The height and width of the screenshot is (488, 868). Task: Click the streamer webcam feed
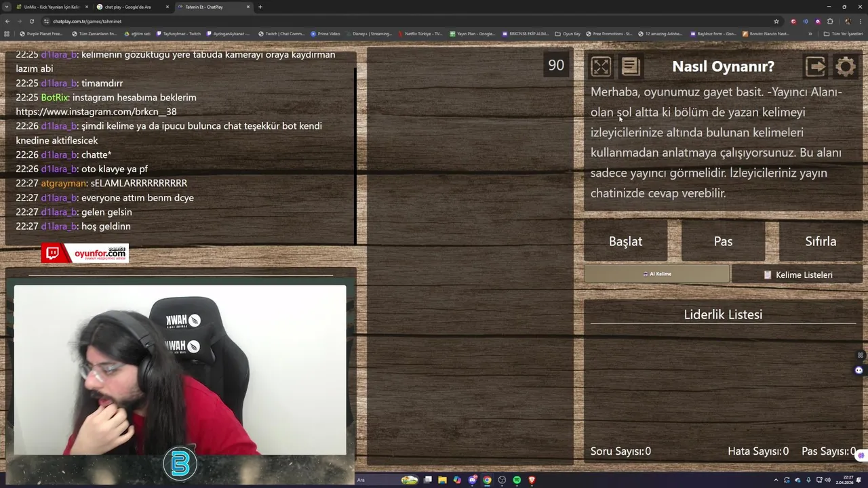(x=180, y=370)
